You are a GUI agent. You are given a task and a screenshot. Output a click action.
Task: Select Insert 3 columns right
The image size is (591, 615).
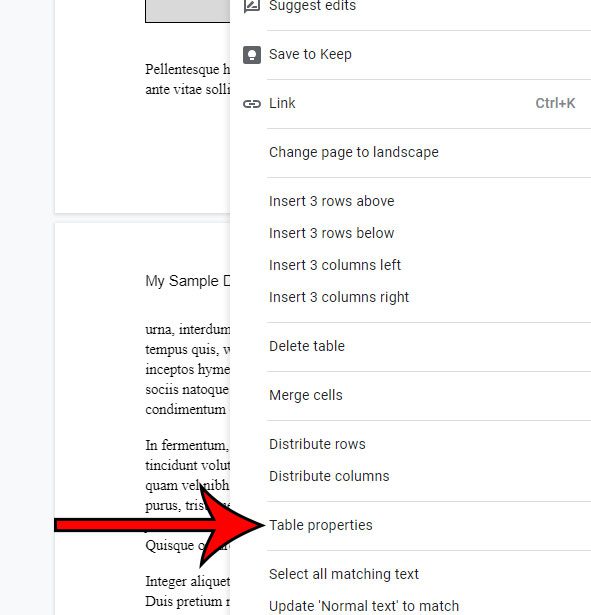pos(339,297)
